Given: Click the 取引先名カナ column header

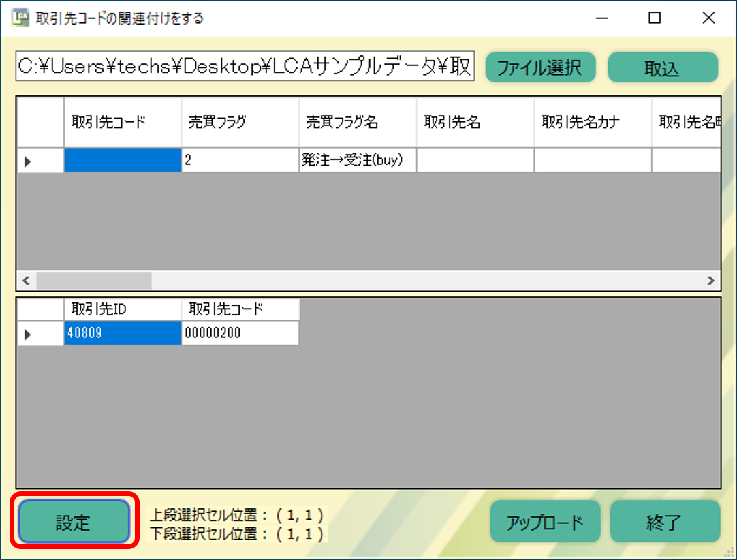Looking at the screenshot, I should [593, 122].
